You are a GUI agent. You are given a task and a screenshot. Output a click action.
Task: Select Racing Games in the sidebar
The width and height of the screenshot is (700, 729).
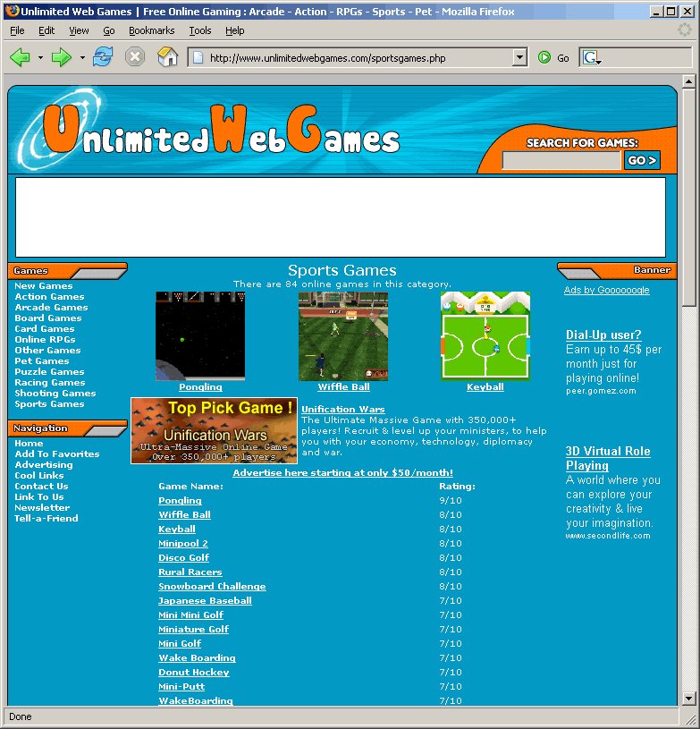50,383
